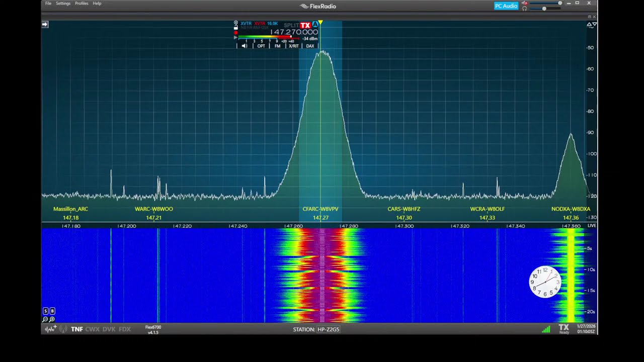
Task: Click the green network signal bars icon
Action: pos(546,329)
